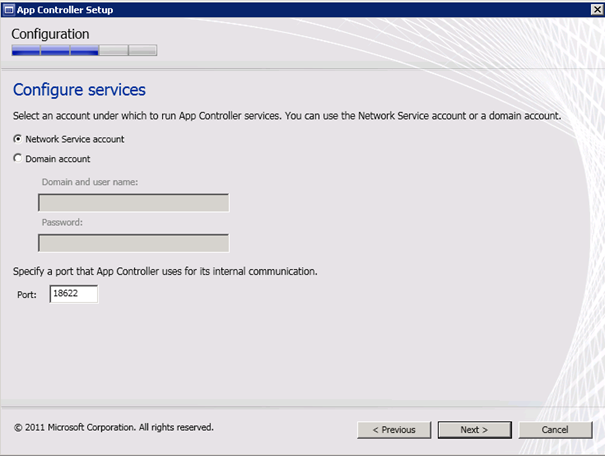Image resolution: width=605 pixels, height=456 pixels.
Task: Click the Password input field
Action: point(133,243)
